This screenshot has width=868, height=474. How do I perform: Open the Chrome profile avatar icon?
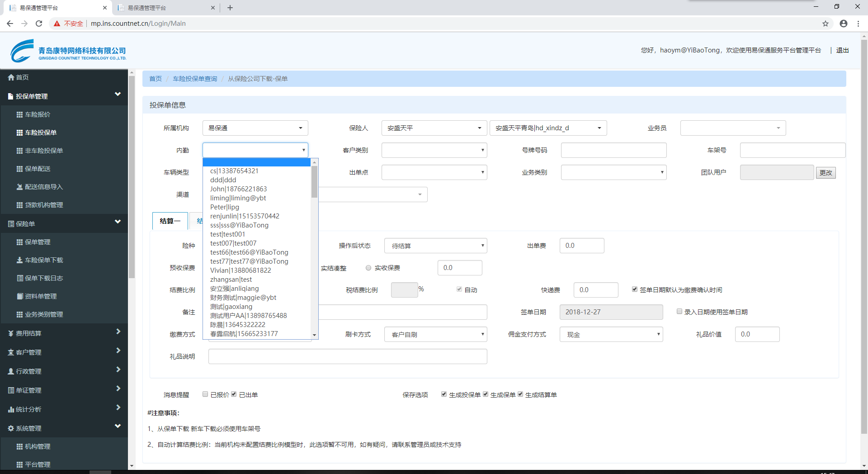pyautogui.click(x=843, y=24)
